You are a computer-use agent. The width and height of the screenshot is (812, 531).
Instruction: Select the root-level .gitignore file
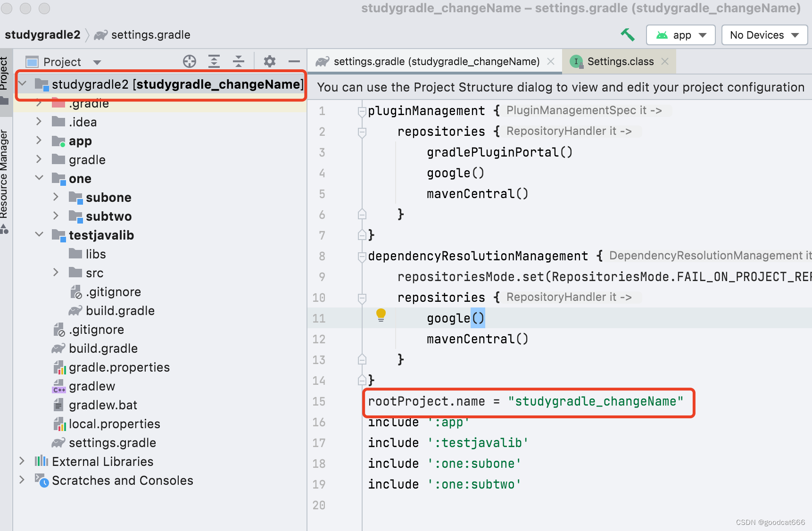pos(88,330)
